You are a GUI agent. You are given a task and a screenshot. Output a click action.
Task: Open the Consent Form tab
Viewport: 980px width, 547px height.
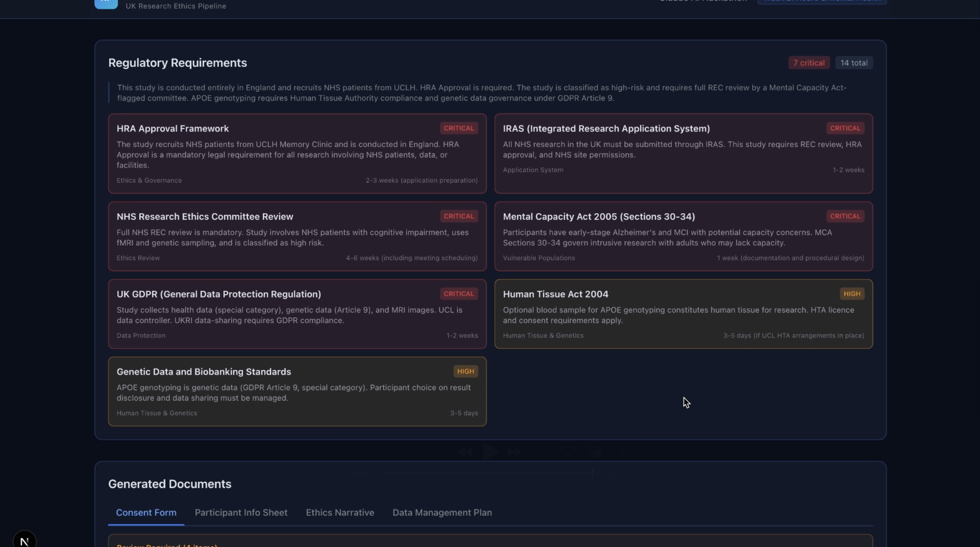(x=146, y=512)
